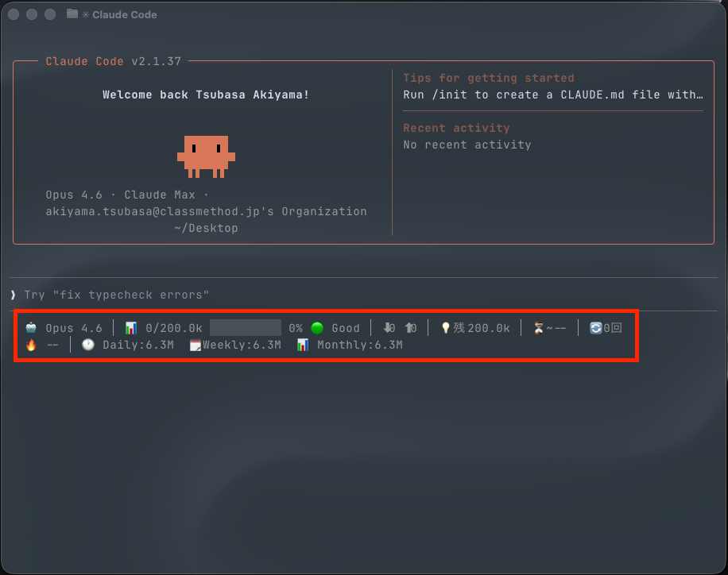The width and height of the screenshot is (728, 575).
Task: Click 'Opus 4.6' model name in status line
Action: (74, 328)
